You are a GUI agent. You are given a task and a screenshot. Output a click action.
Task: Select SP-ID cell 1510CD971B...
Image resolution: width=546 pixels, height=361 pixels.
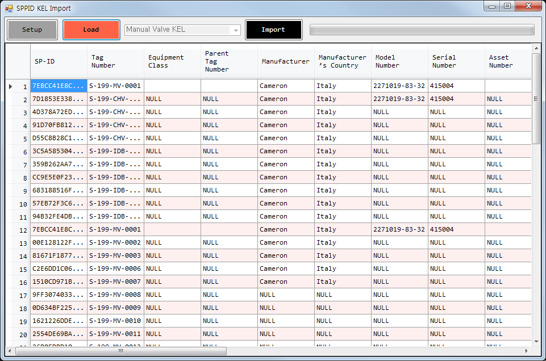[59, 282]
